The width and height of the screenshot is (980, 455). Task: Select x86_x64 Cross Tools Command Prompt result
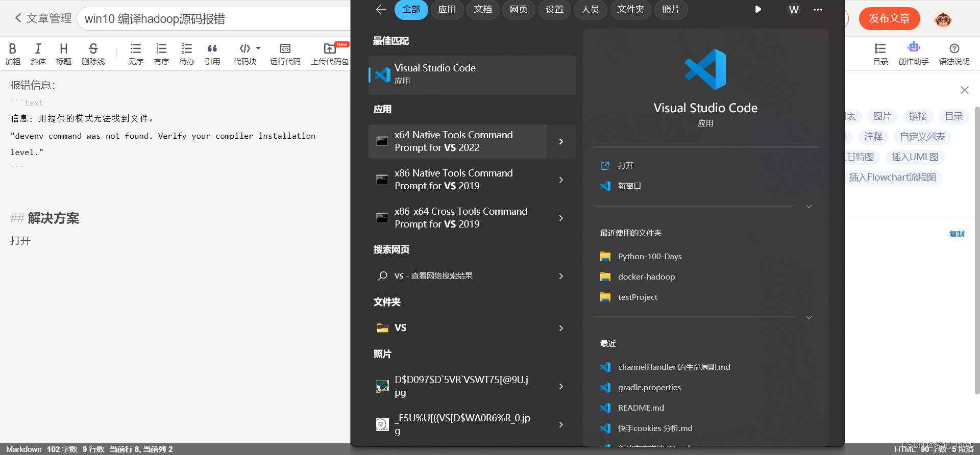(x=457, y=218)
